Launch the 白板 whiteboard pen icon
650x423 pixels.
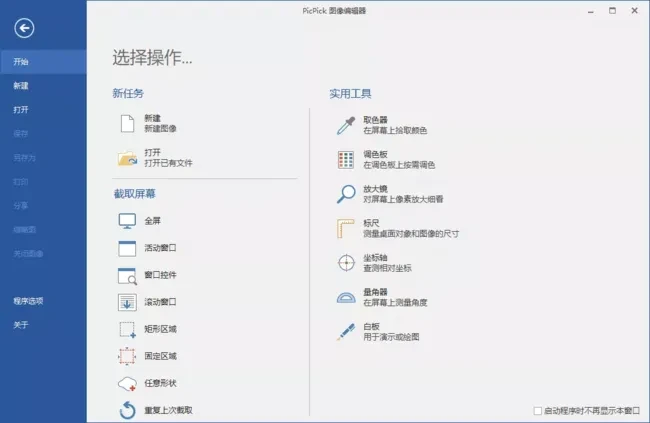pos(346,331)
